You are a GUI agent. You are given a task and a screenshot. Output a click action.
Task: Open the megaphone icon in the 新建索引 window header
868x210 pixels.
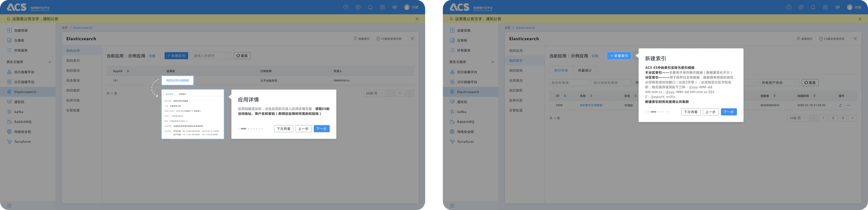tap(837, 7)
